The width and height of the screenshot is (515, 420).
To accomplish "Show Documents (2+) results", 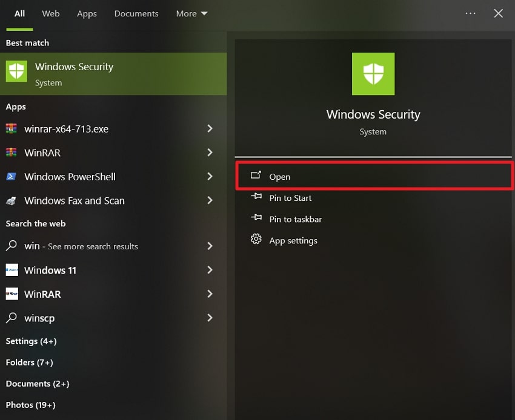I will tap(38, 384).
